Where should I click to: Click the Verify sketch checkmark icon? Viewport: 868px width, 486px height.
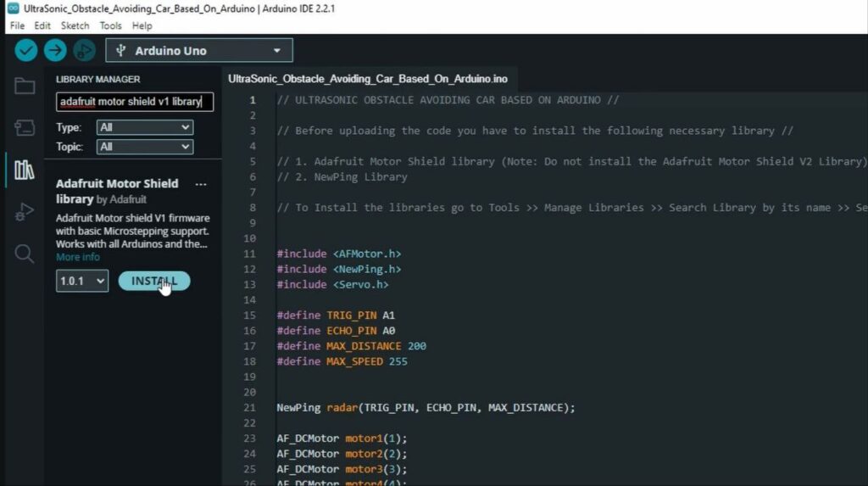[x=26, y=51]
